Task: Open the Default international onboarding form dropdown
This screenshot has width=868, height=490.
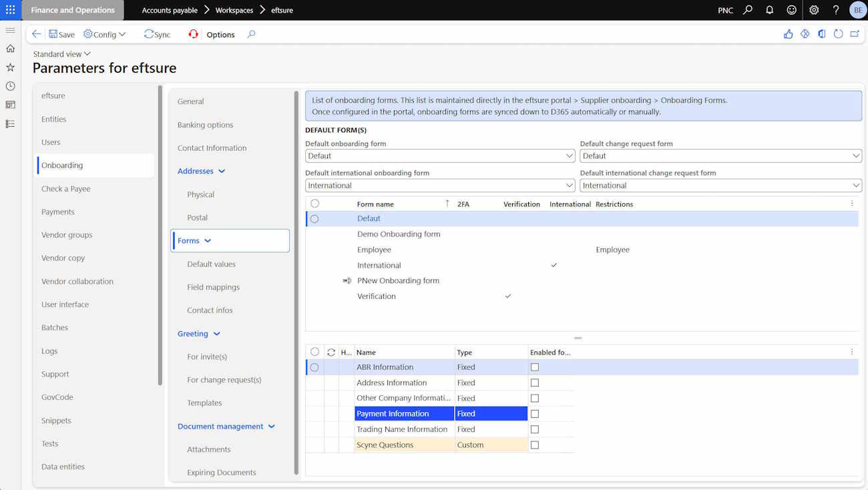Action: pyautogui.click(x=569, y=186)
